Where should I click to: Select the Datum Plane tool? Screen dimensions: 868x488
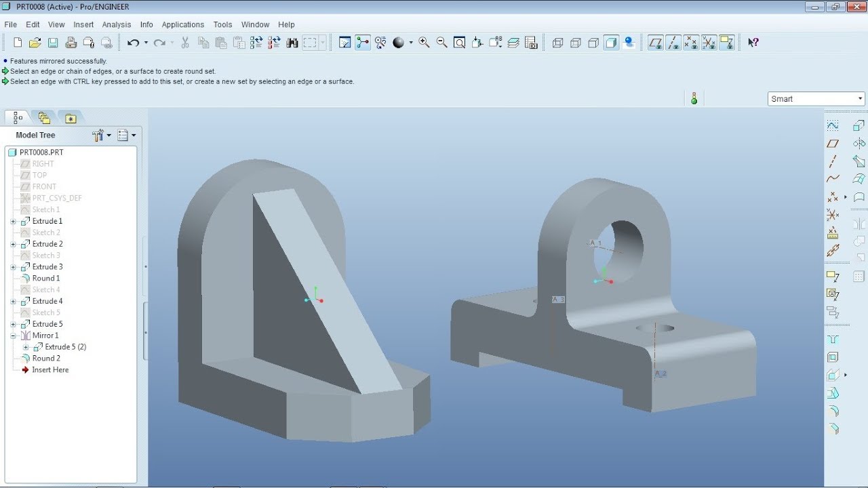[833, 144]
